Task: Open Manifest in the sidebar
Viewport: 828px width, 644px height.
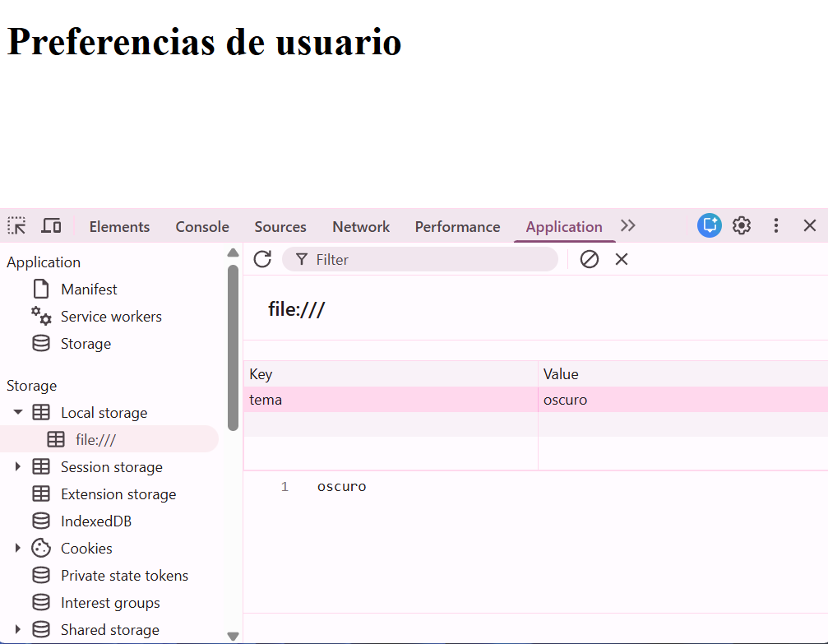Action: tap(89, 289)
